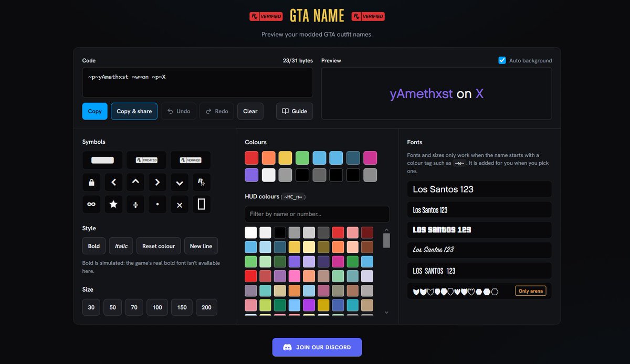Image resolution: width=630 pixels, height=364 pixels.
Task: Click the Guide book icon
Action: (285, 111)
